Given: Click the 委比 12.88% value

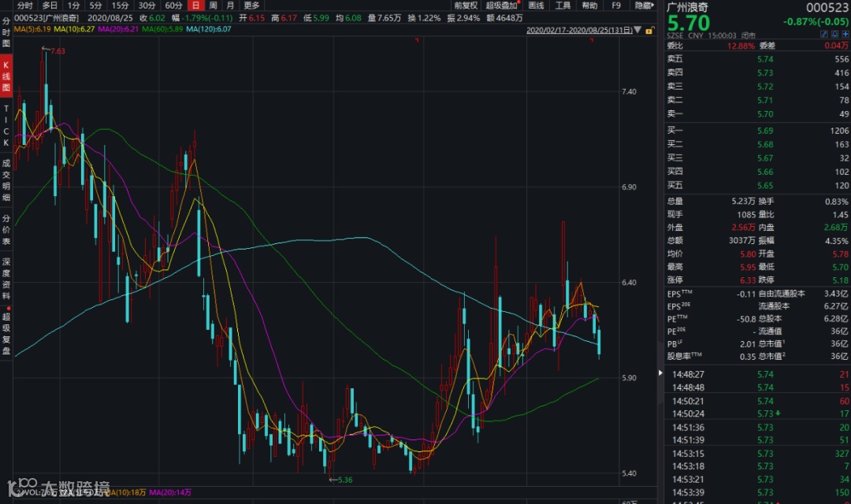Looking at the screenshot, I should point(740,46).
